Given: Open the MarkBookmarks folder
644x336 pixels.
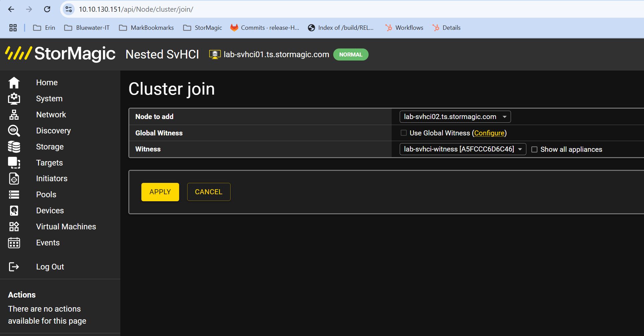Looking at the screenshot, I should 146,28.
